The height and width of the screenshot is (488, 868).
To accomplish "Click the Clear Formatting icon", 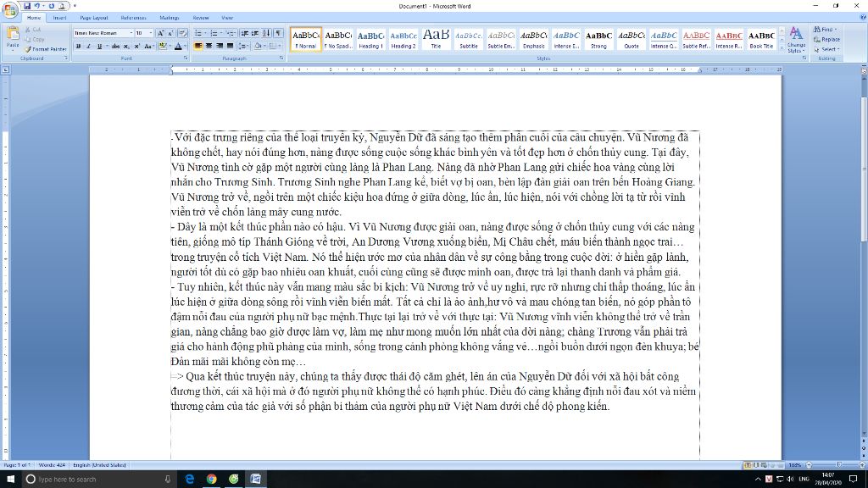I will coord(183,33).
